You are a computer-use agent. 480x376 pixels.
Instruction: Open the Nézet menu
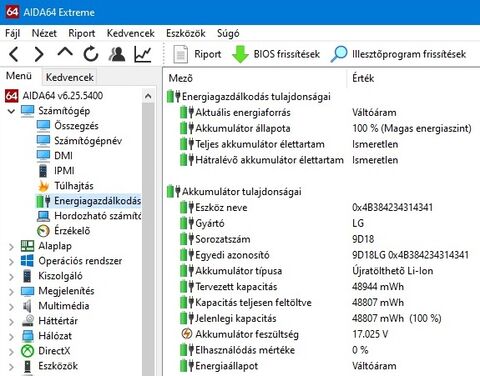click(x=44, y=33)
